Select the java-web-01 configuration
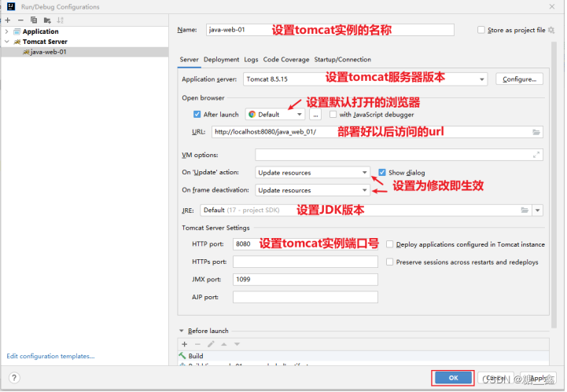567x392 pixels. pyautogui.click(x=85, y=52)
